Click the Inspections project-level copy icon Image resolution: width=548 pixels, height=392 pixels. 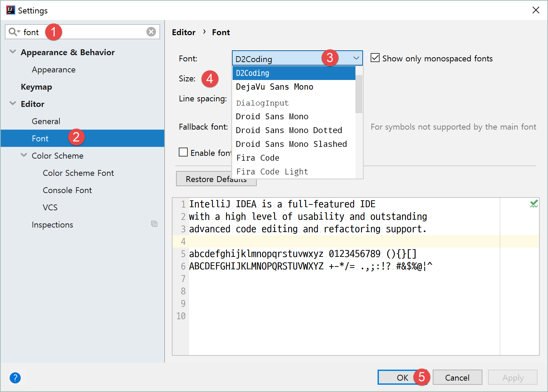pos(154,224)
